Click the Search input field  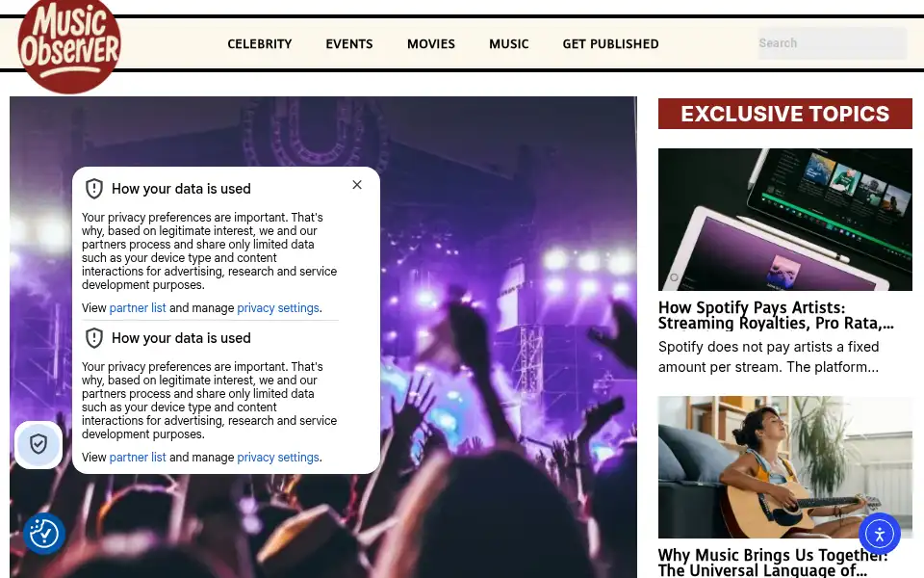pyautogui.click(x=832, y=43)
